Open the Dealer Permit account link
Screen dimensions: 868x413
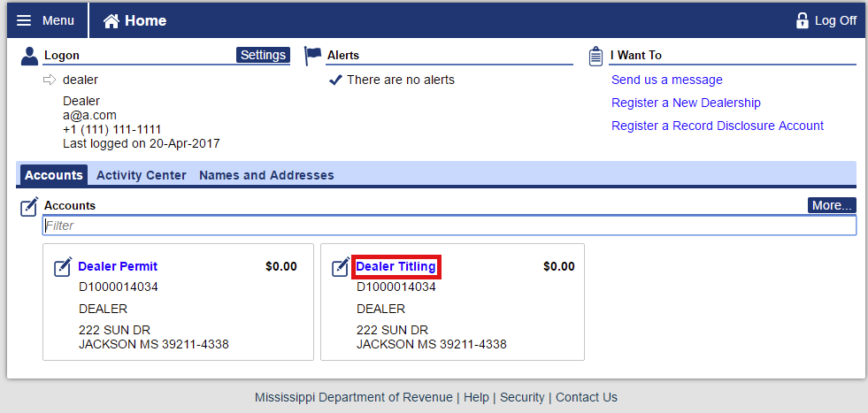(118, 266)
